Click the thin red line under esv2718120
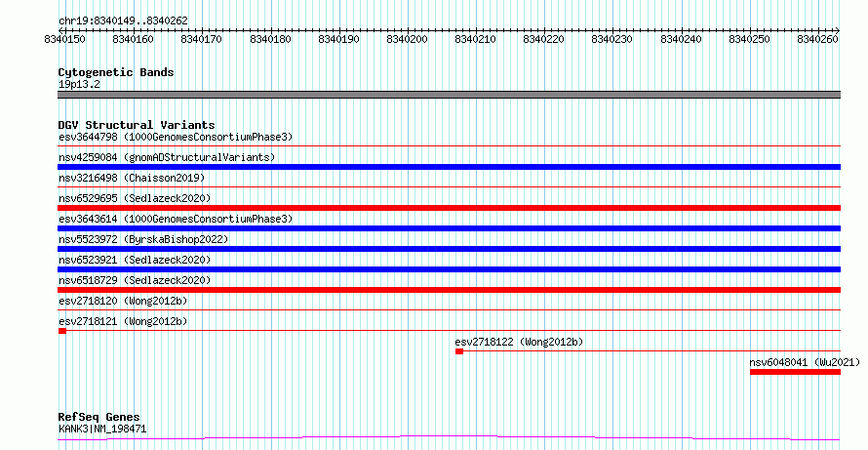868x450 pixels. pyautogui.click(x=449, y=310)
